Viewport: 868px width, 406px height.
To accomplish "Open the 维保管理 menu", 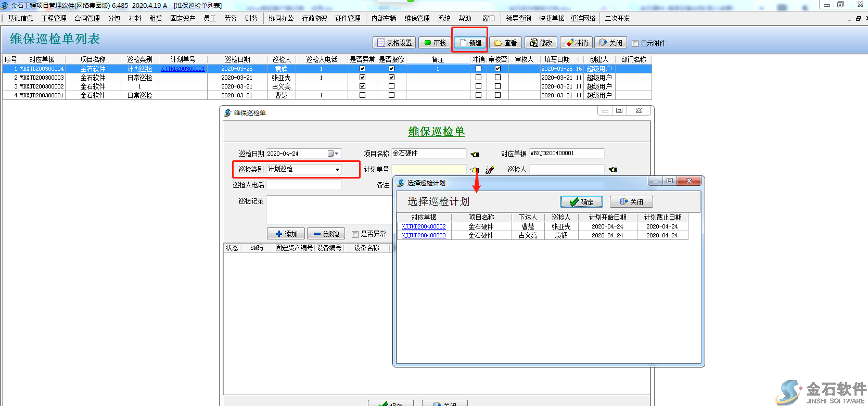I will point(417,18).
